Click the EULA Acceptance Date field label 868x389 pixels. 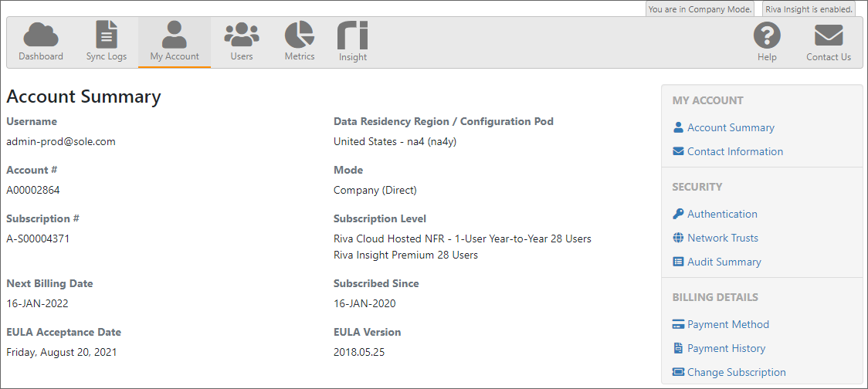click(63, 333)
